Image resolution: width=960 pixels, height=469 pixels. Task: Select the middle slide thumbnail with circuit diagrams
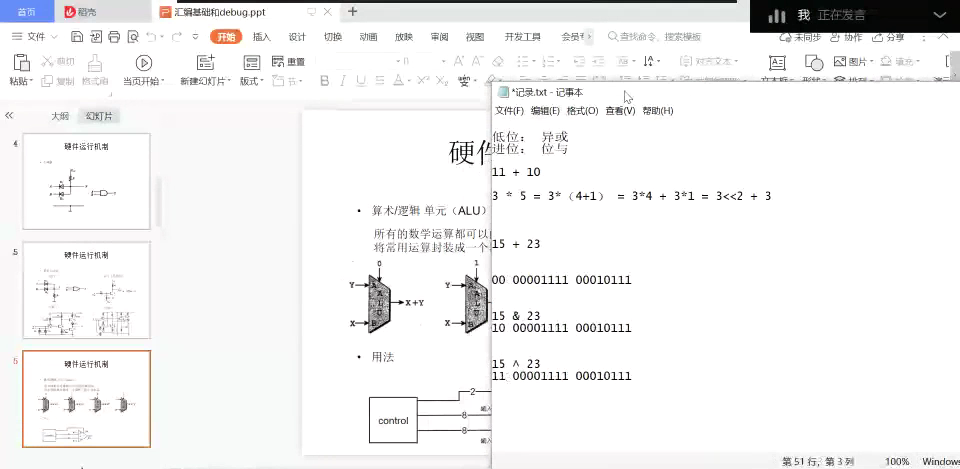tap(86, 290)
